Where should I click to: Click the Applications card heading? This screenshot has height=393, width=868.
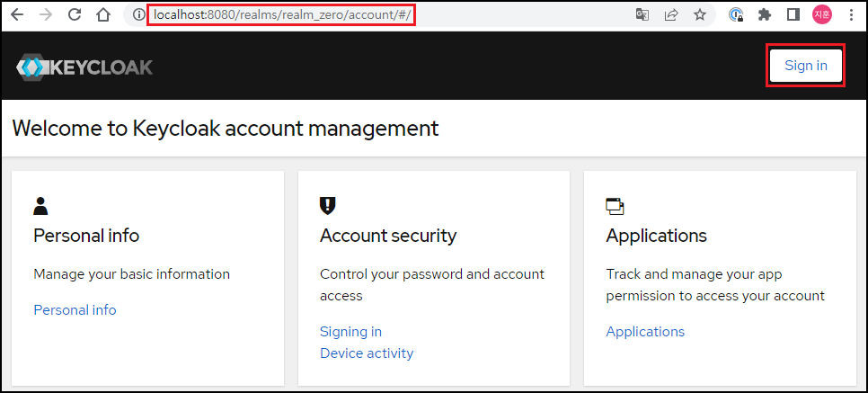pyautogui.click(x=657, y=236)
